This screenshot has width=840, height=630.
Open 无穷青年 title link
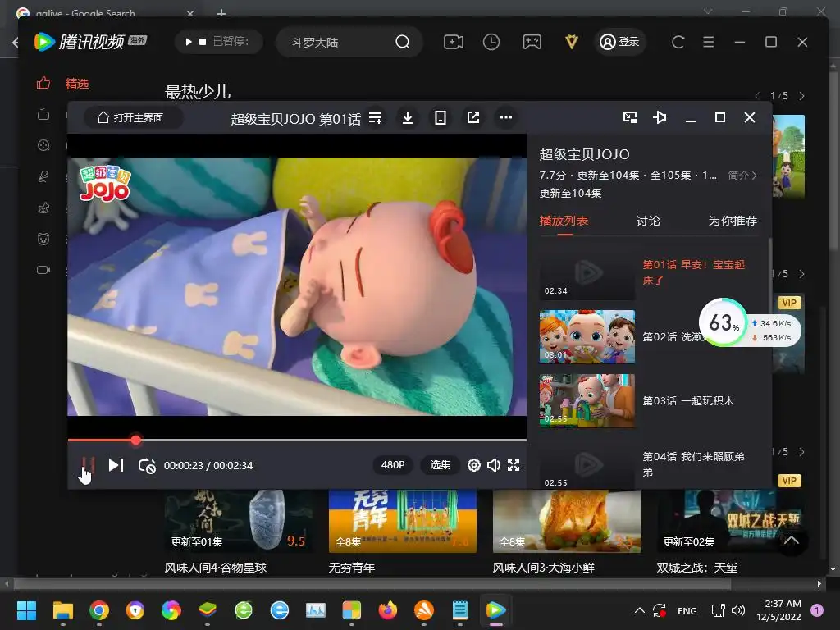tap(351, 568)
